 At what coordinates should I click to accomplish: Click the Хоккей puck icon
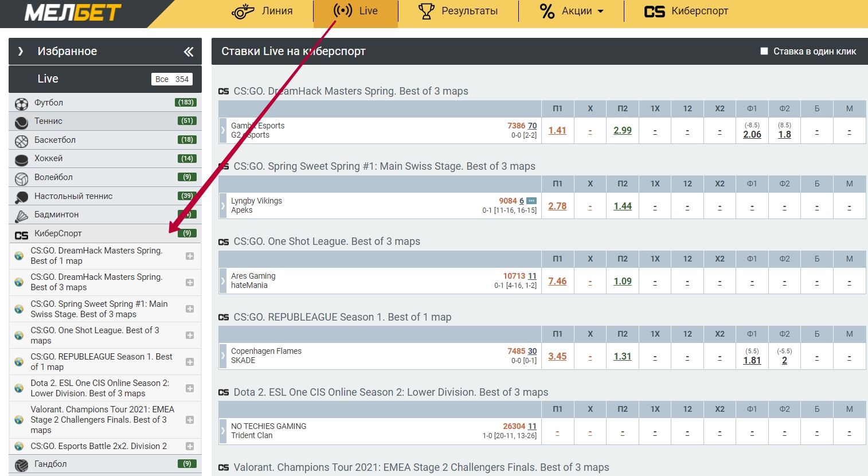(21, 159)
